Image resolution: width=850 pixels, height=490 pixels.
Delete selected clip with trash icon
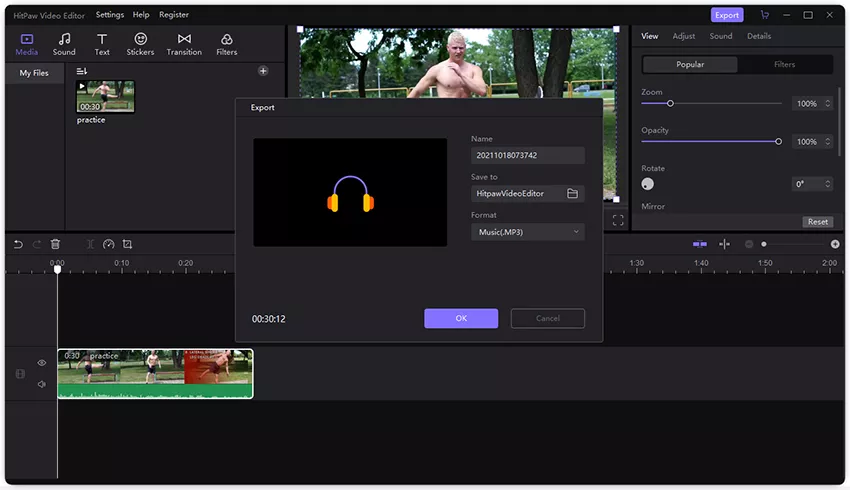pyautogui.click(x=55, y=244)
